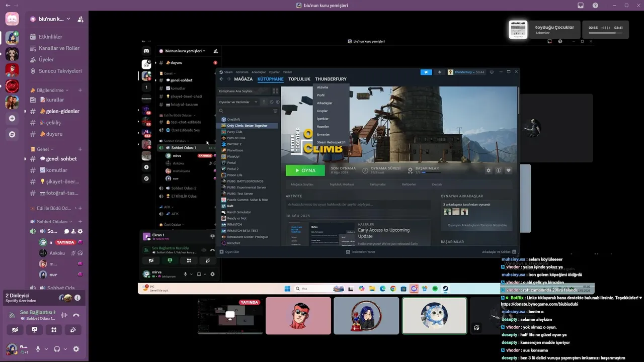Open the Discord inbox icon in title bar
Screen dimensions: 644x362
(x=581, y=6)
